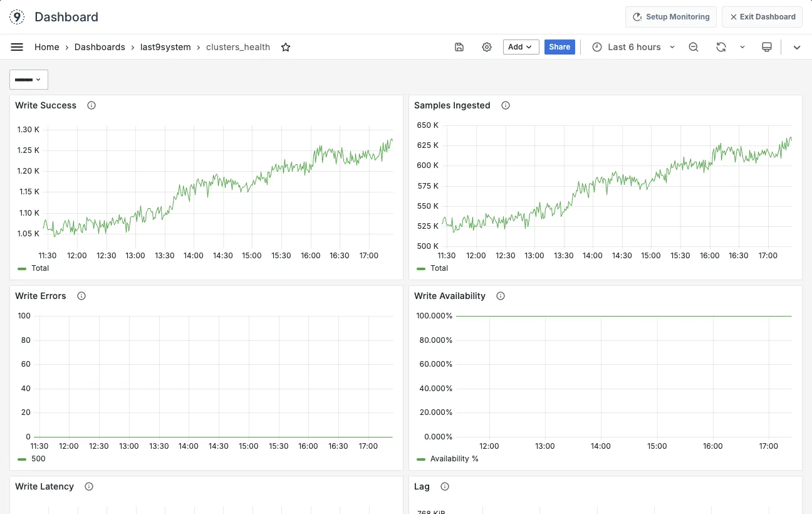The width and height of the screenshot is (812, 514).
Task: Show info for Samples Ingested panel
Action: click(x=506, y=105)
